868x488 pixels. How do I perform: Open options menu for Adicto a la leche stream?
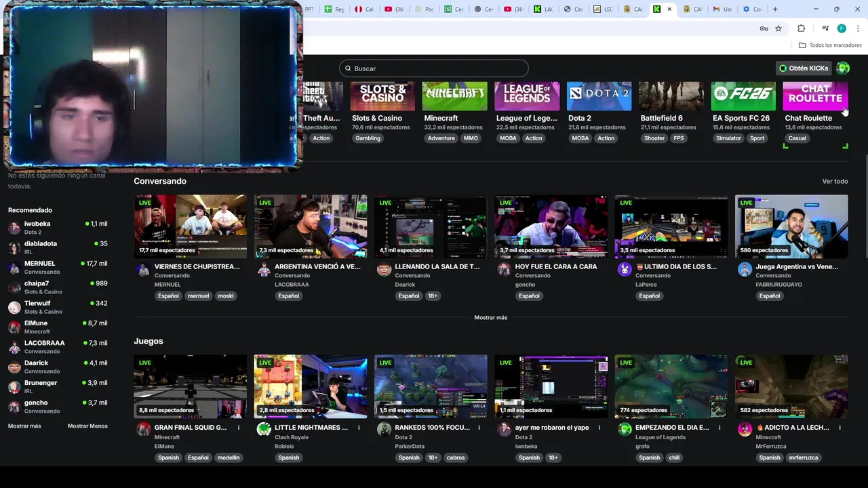pyautogui.click(x=840, y=428)
